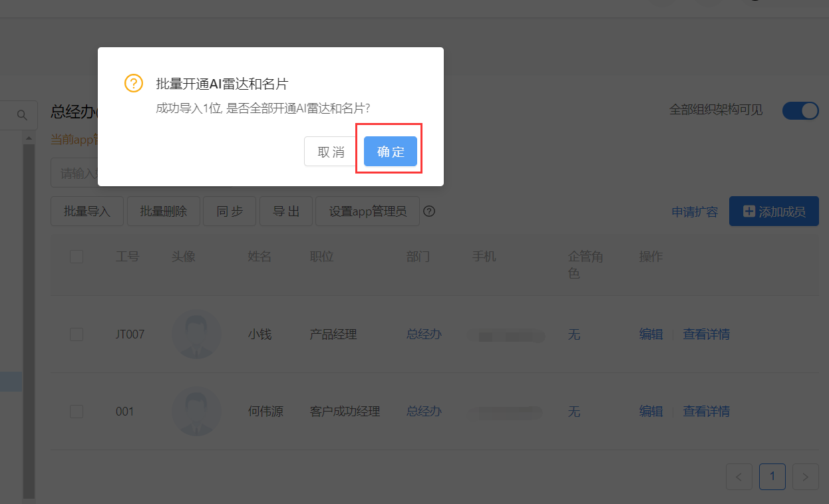Screen dimensions: 829x504
Task: Go to next page arrow
Action: click(x=806, y=477)
